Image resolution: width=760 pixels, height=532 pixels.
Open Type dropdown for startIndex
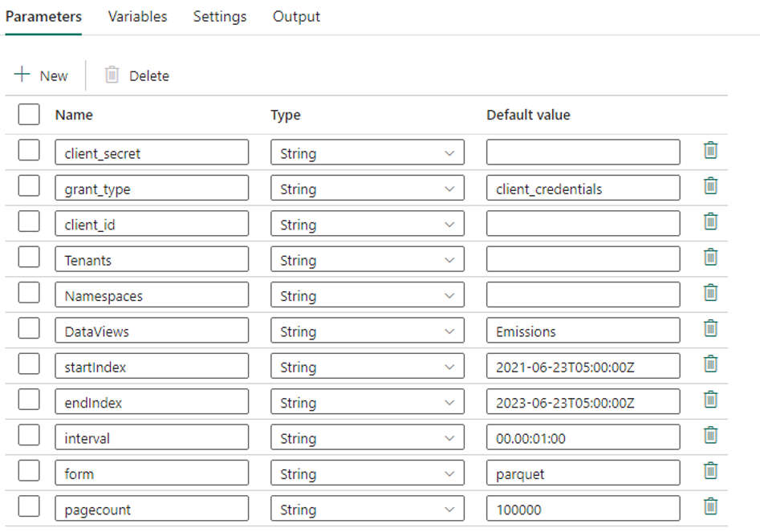(368, 366)
